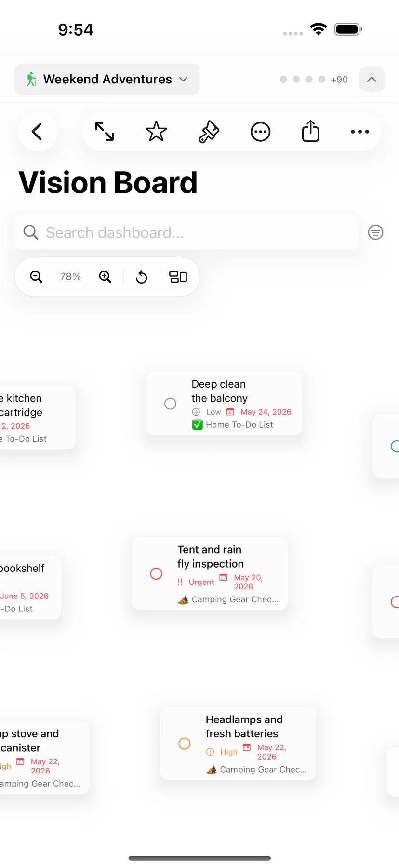Tap the hiker icon in the workspace selector
Image resolution: width=399 pixels, height=868 pixels.
click(31, 79)
